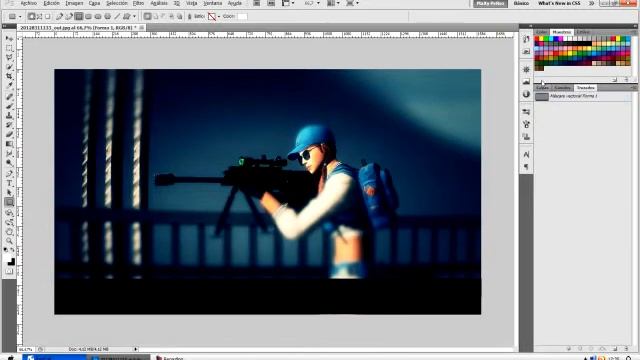Open status bar info arrow menu
This screenshot has height=360, width=640.
pyautogui.click(x=136, y=349)
